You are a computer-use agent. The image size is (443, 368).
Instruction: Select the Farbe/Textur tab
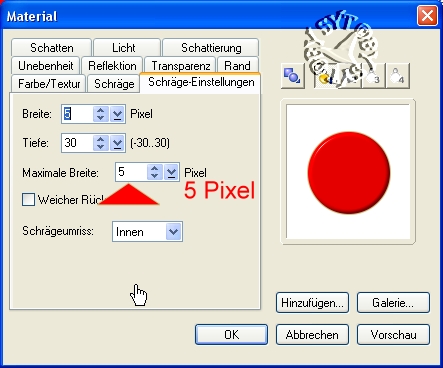click(x=49, y=84)
